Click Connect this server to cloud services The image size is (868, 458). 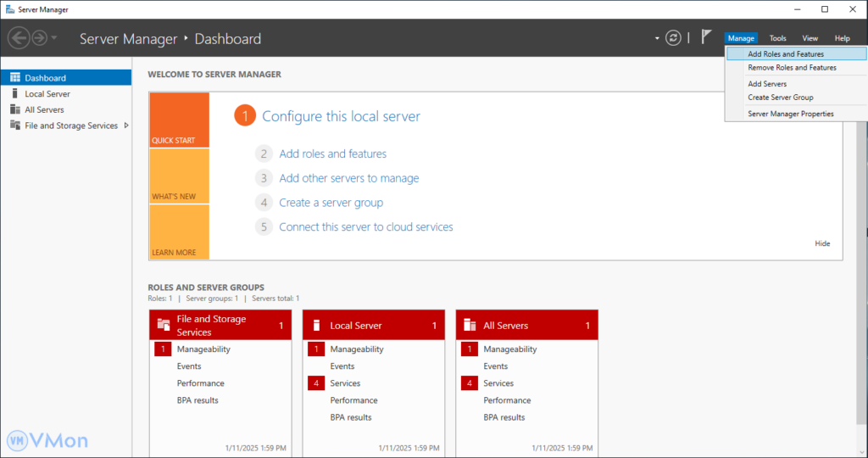pos(365,227)
